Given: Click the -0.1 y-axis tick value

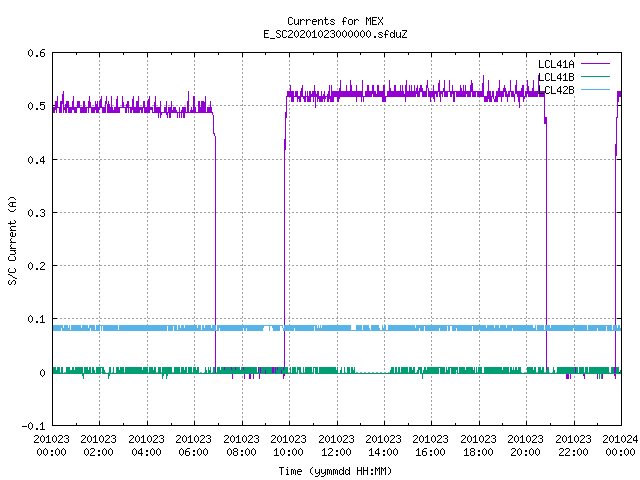Looking at the screenshot, I should tap(33, 426).
